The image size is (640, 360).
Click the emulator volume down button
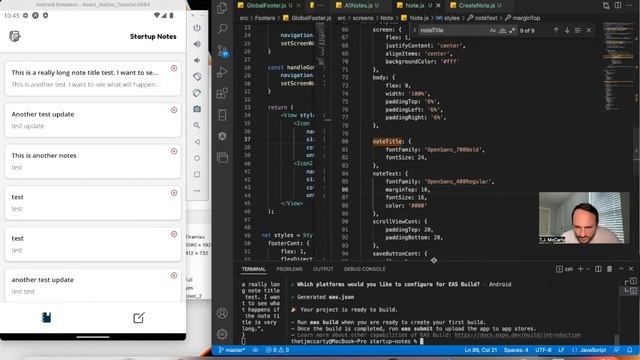click(197, 60)
